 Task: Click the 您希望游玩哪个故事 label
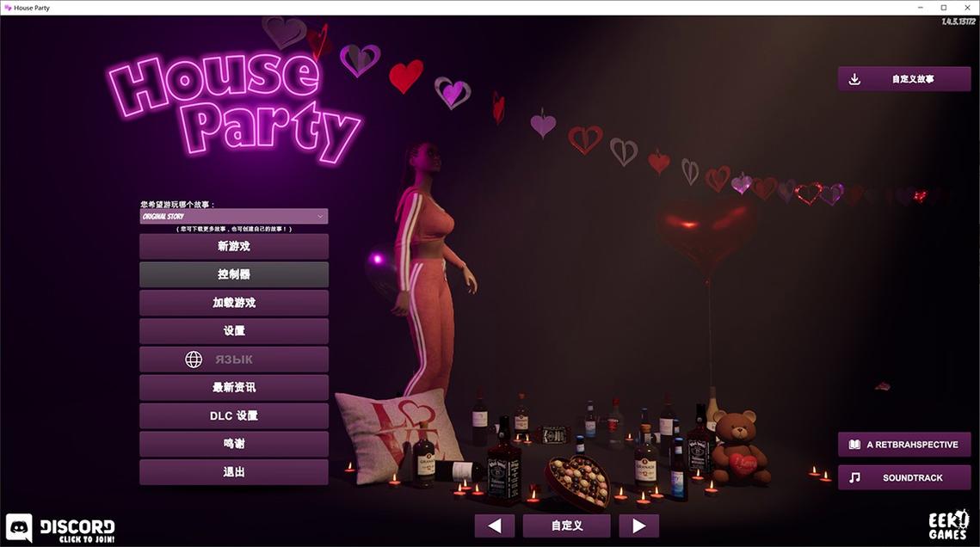177,204
